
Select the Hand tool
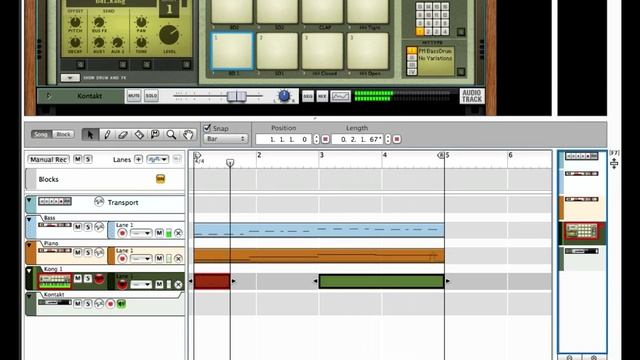tap(188, 134)
